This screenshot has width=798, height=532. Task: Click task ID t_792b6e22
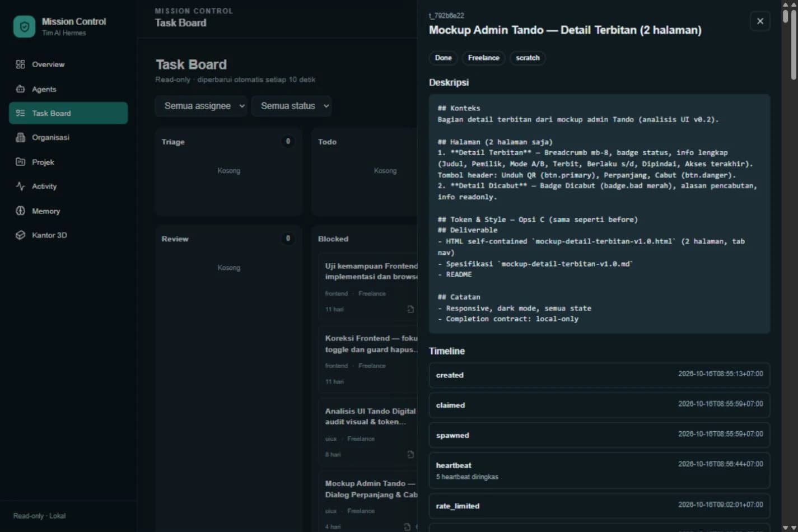tap(446, 16)
